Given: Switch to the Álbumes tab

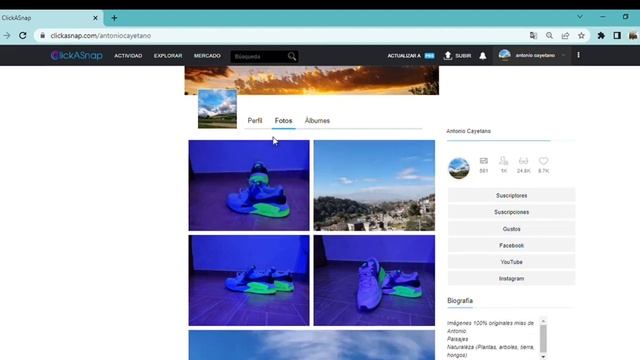Looking at the screenshot, I should point(317,120).
